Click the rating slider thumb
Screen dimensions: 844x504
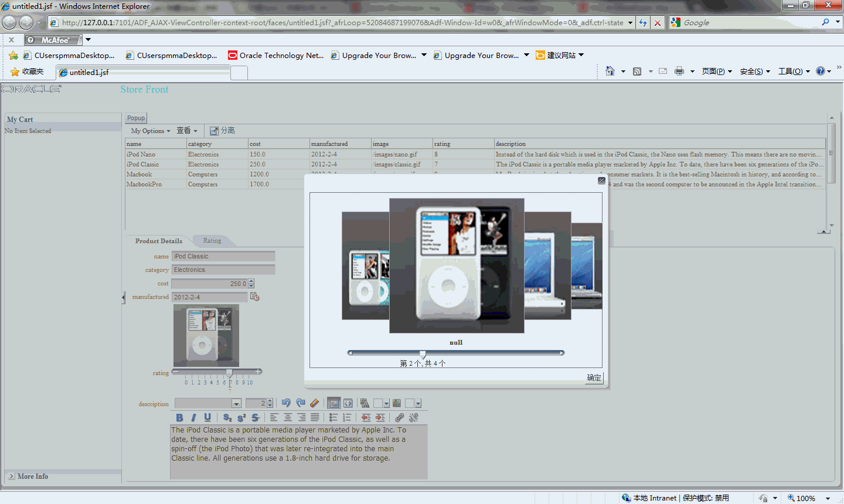point(229,373)
